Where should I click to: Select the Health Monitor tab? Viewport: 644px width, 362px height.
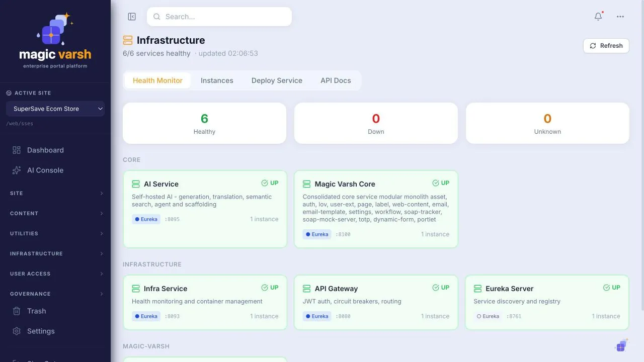pos(157,80)
